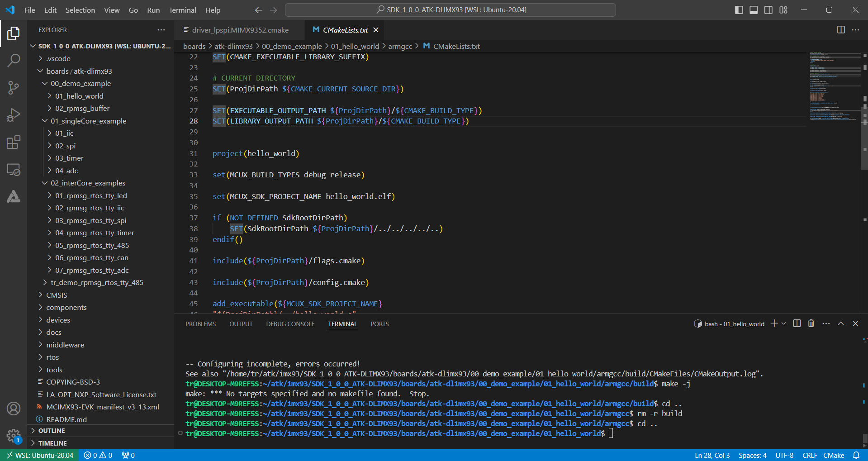This screenshot has width=868, height=461.
Task: Click the WSL: Ubuntu-20.04 remote indicator
Action: [40, 456]
